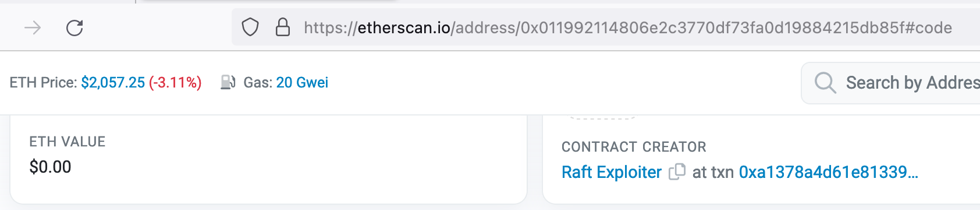
Task: Open the Raft Exploiter creator link
Action: pos(612,172)
